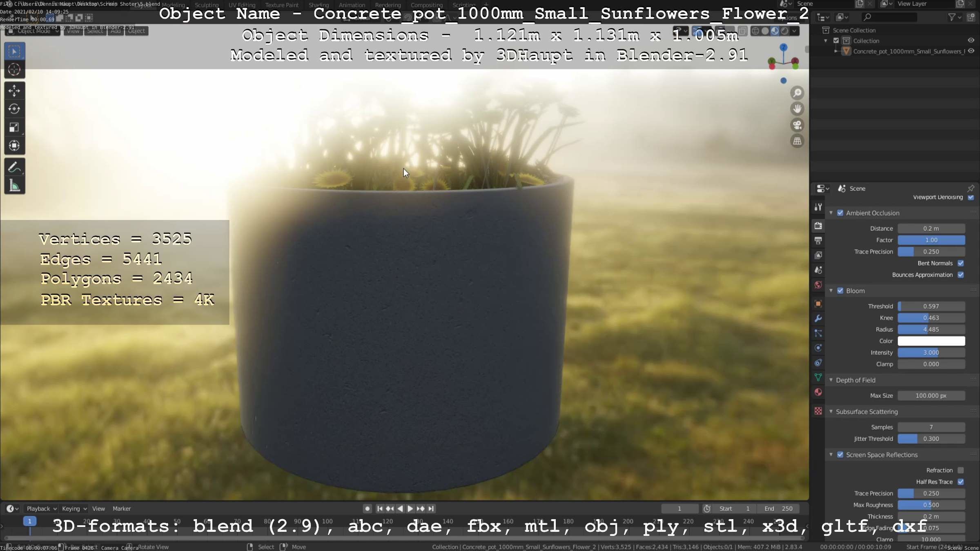Image resolution: width=980 pixels, height=551 pixels.
Task: Open the Keying dropdown
Action: pos(74,509)
